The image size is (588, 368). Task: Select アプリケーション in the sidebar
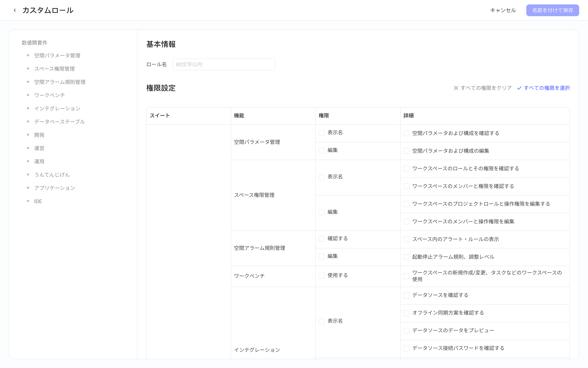click(55, 188)
